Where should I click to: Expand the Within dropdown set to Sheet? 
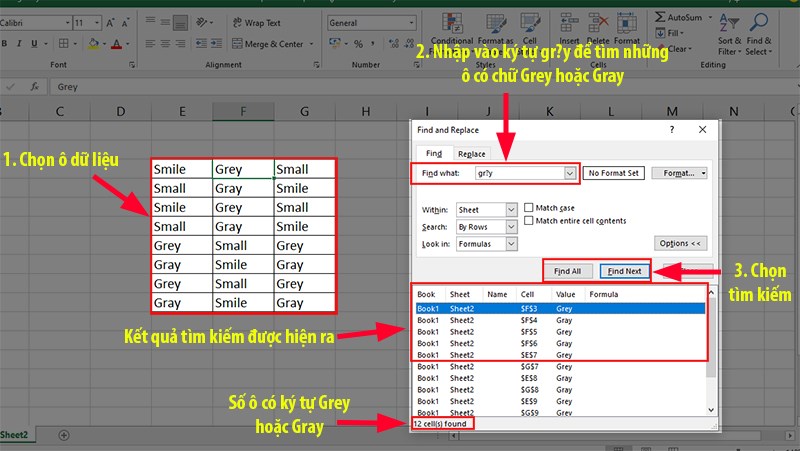click(511, 210)
